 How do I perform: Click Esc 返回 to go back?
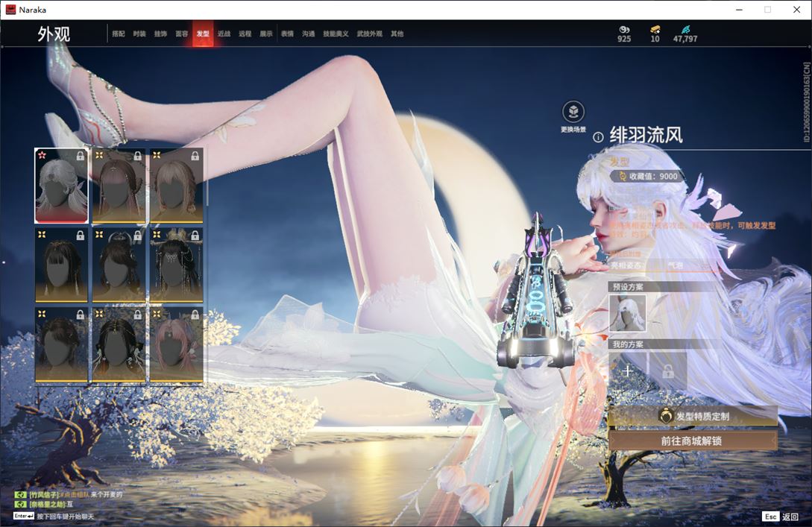pos(781,516)
